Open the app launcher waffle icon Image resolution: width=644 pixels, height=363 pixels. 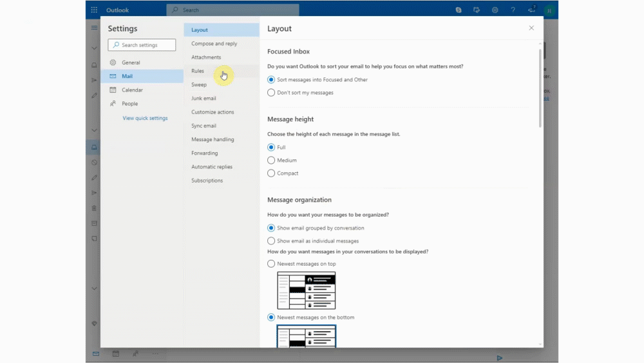pos(94,10)
